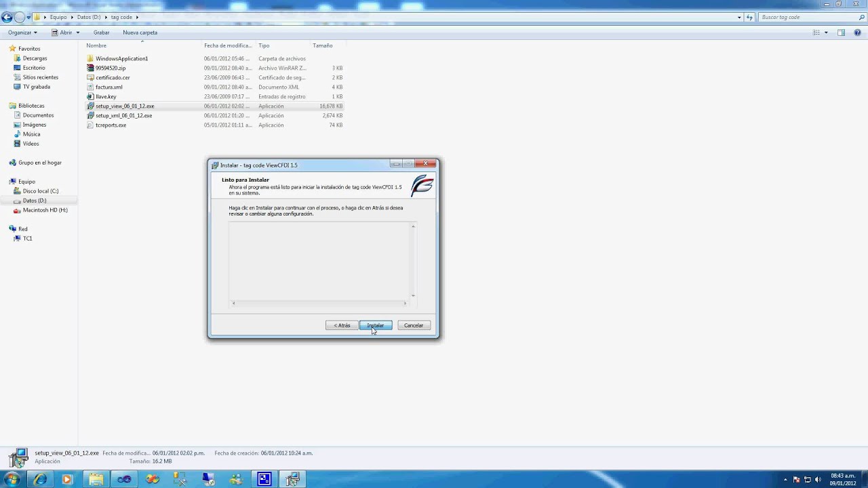Screen dimensions: 868x488
Task: Open the TC1 network computer
Action: (x=27, y=239)
